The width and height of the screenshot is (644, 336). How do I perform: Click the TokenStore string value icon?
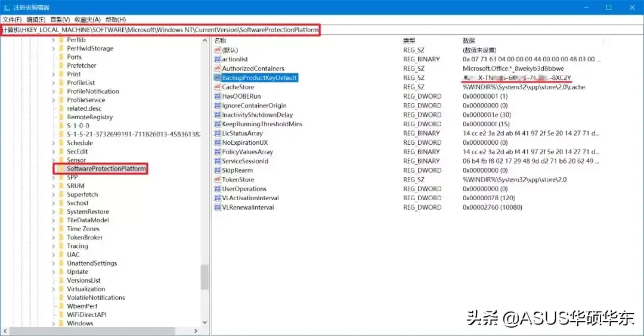217,179
